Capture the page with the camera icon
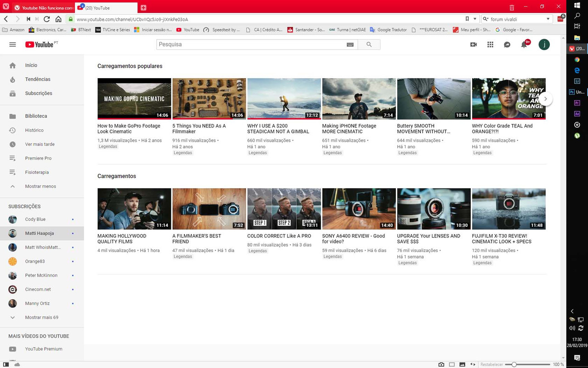The height and width of the screenshot is (368, 588). (441, 364)
